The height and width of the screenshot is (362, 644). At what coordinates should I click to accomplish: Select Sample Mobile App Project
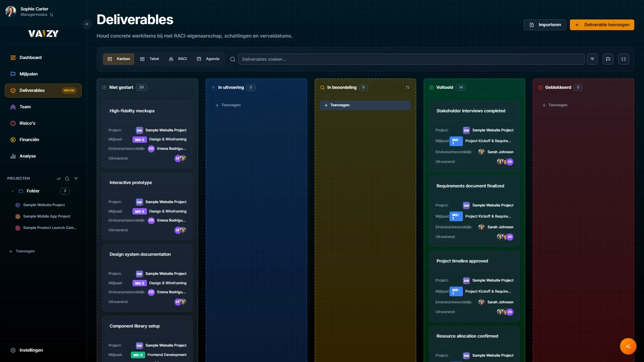point(47,216)
